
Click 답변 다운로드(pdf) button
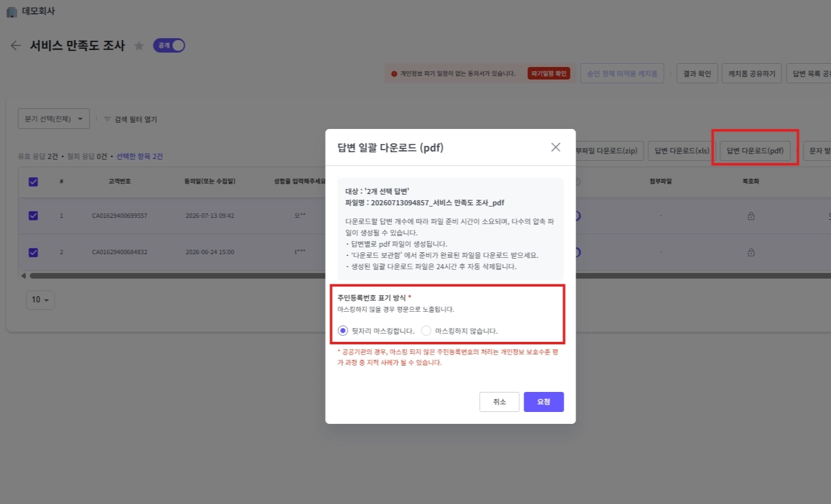pos(755,150)
